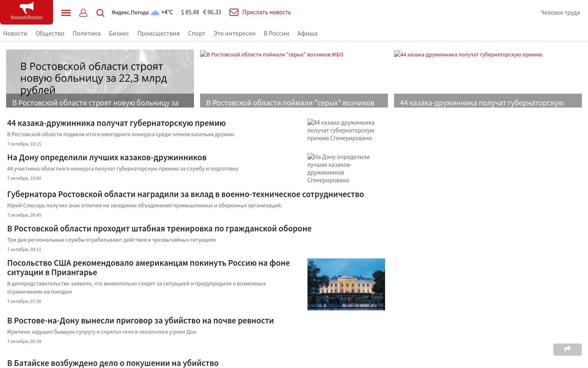Open headline about штабная тренировка по гражданской обороне
This screenshot has height=368, width=588.
click(x=159, y=229)
